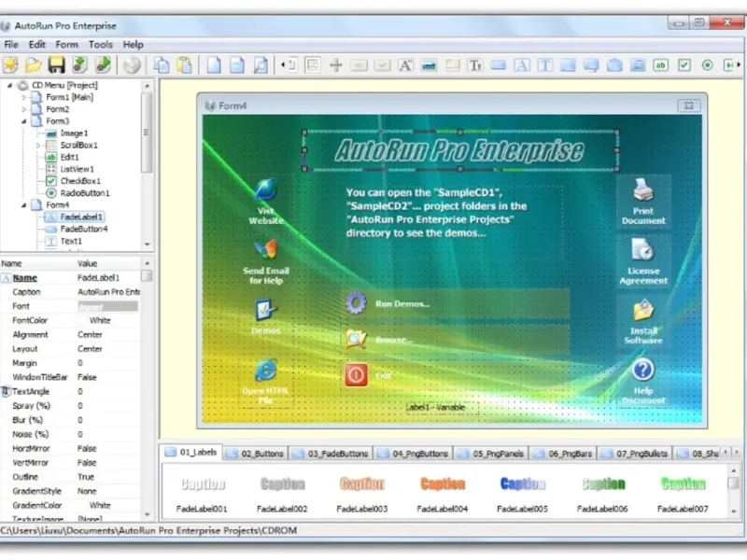This screenshot has height=560, width=747.
Task: Click the Send Email for Help icon
Action: pyautogui.click(x=265, y=248)
